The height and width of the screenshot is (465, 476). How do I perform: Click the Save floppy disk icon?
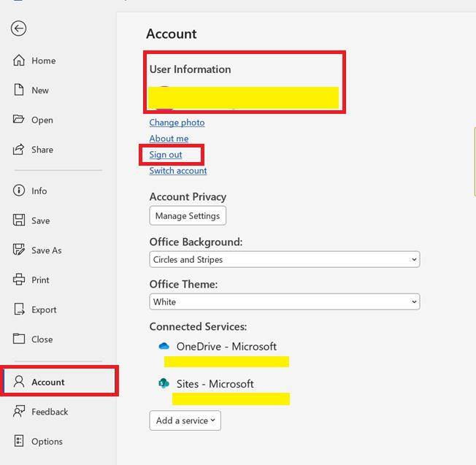pyautogui.click(x=19, y=220)
